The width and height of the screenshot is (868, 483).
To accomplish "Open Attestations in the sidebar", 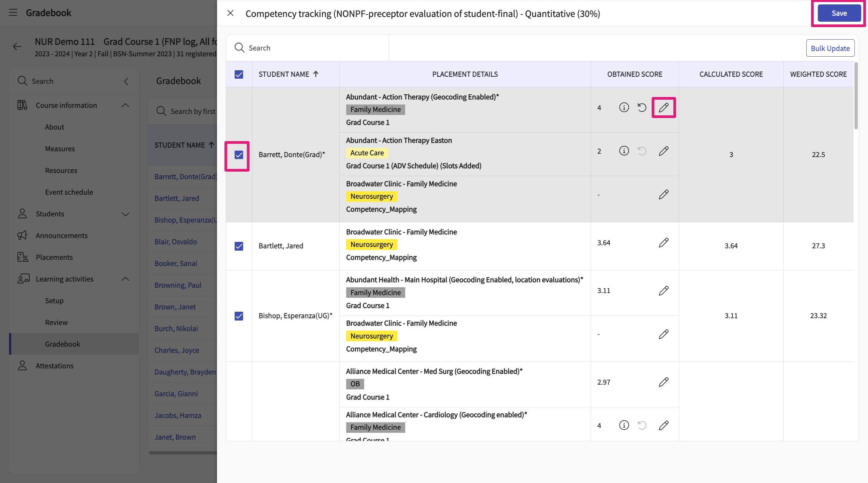I will pyautogui.click(x=55, y=366).
